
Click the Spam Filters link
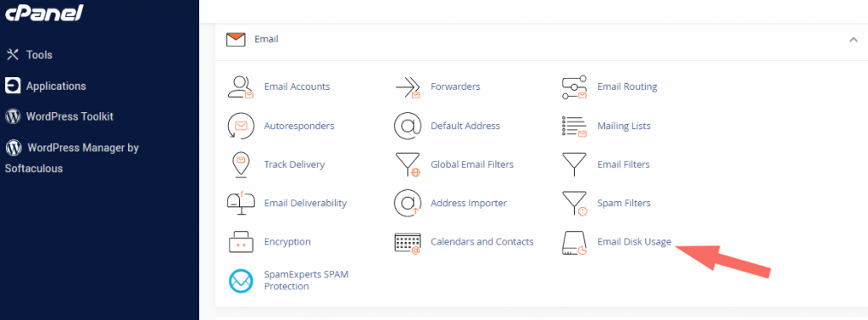[624, 203]
